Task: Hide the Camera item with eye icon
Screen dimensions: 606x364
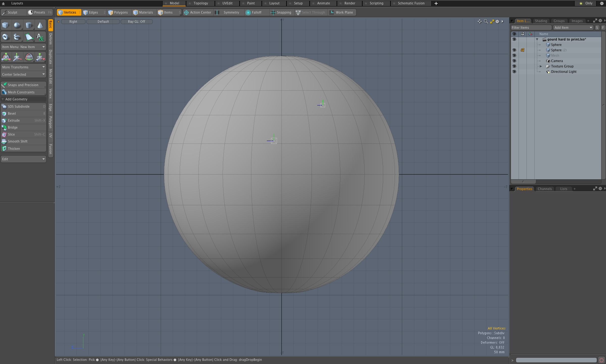Action: click(x=514, y=61)
